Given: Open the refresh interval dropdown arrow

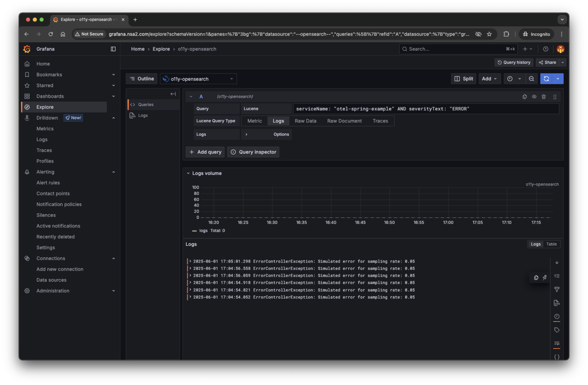Looking at the screenshot, I should [558, 79].
